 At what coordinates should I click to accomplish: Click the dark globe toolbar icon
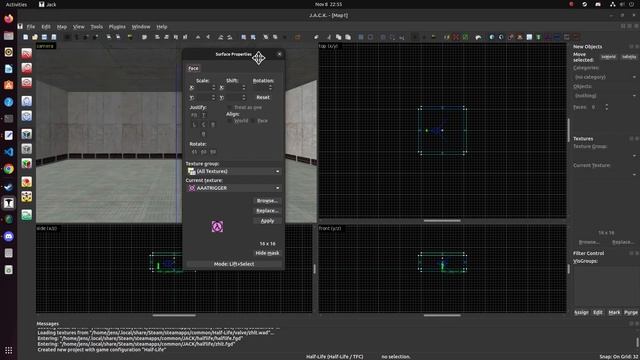[x=501, y=37]
